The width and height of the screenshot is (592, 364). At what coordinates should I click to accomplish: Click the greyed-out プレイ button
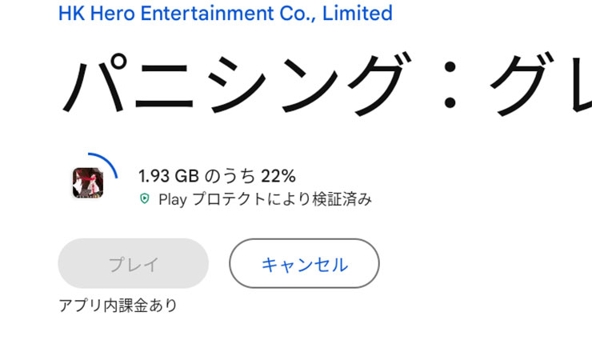(x=134, y=263)
